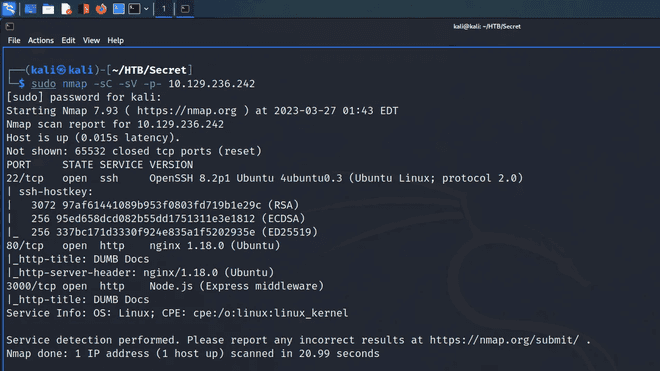Click the terminal window title icon
660x371 pixels.
point(10,27)
